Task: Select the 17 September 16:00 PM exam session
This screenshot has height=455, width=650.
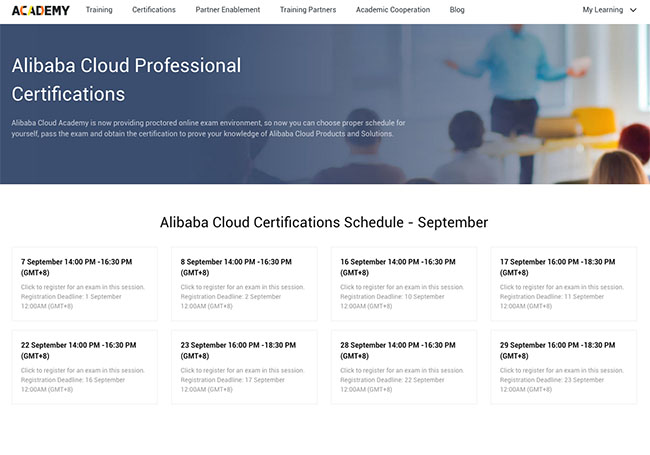Action: [564, 284]
